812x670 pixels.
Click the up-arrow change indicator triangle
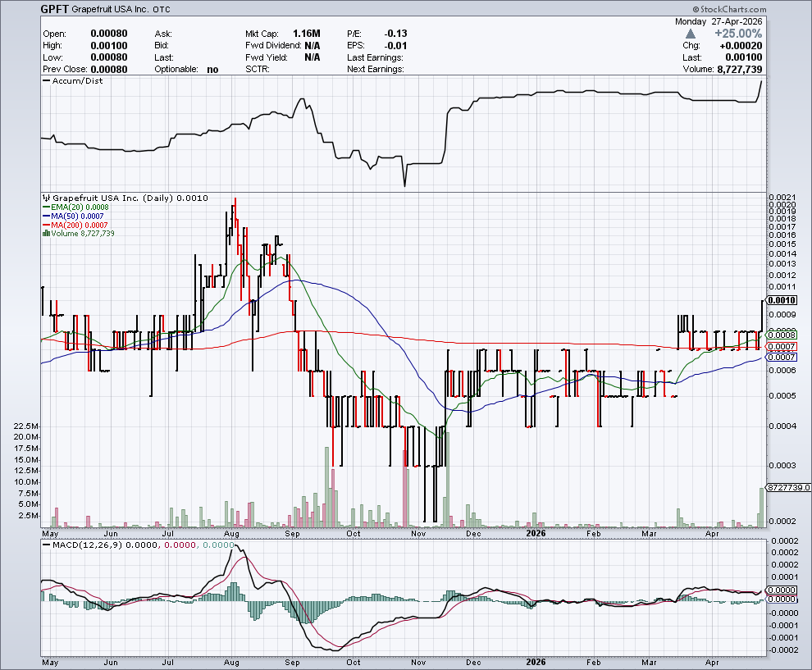(691, 34)
